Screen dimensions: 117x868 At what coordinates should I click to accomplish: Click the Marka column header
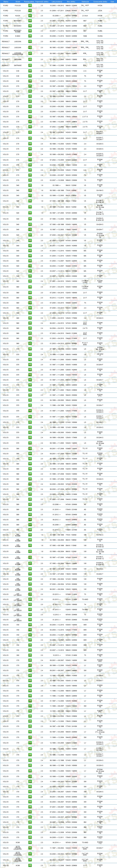(6, 1)
